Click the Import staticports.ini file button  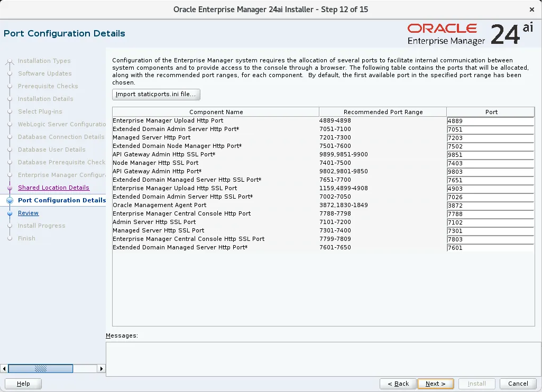[155, 94]
